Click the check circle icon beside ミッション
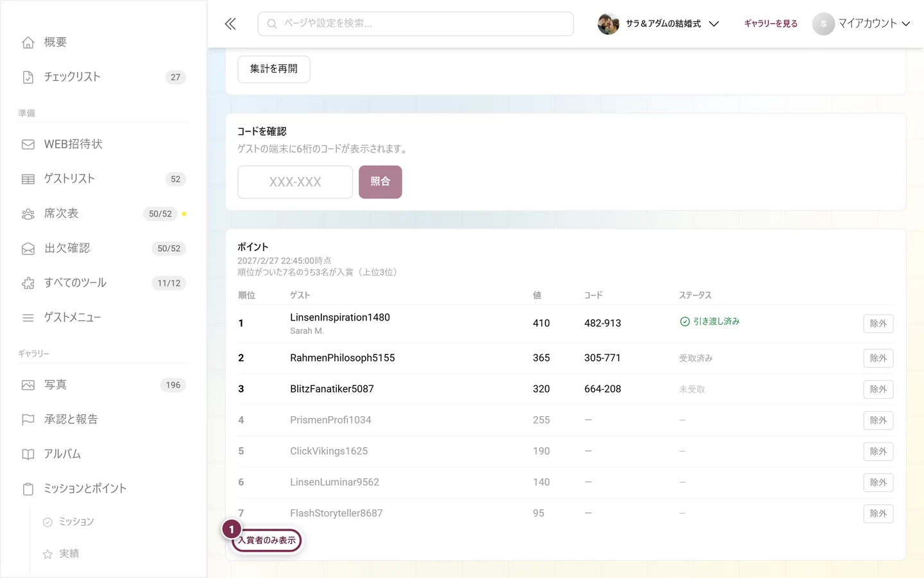This screenshot has height=578, width=924. [47, 522]
